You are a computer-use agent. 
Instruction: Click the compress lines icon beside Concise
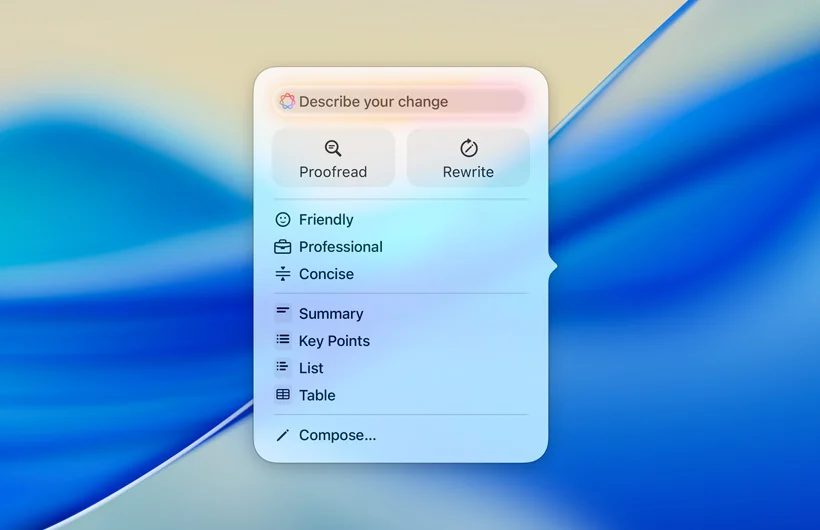click(x=283, y=274)
